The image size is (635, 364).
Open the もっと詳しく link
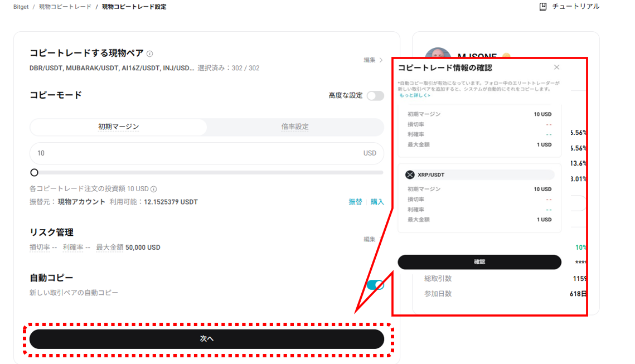(414, 95)
